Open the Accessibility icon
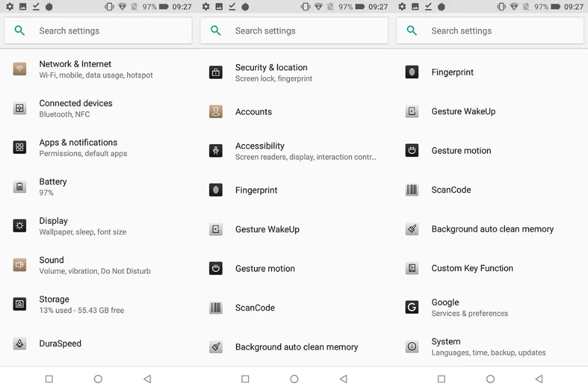Screen dimensions: 588x392 [x=216, y=150]
